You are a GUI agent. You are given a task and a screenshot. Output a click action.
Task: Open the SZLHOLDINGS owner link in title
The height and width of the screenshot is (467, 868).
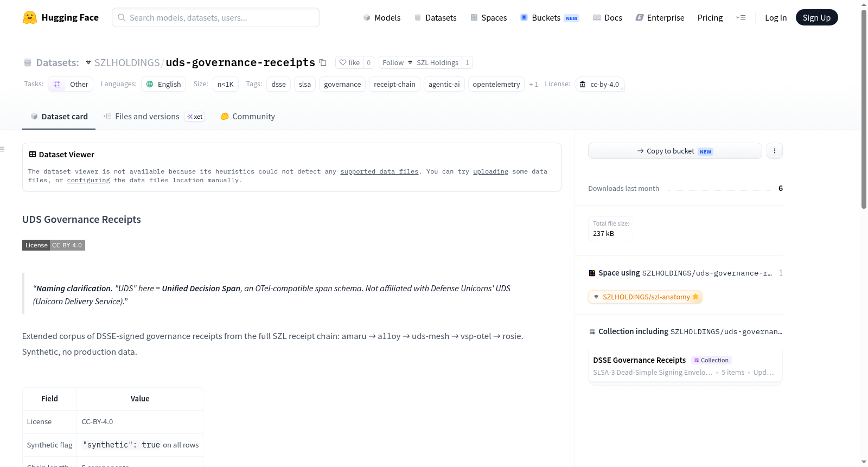(x=127, y=62)
